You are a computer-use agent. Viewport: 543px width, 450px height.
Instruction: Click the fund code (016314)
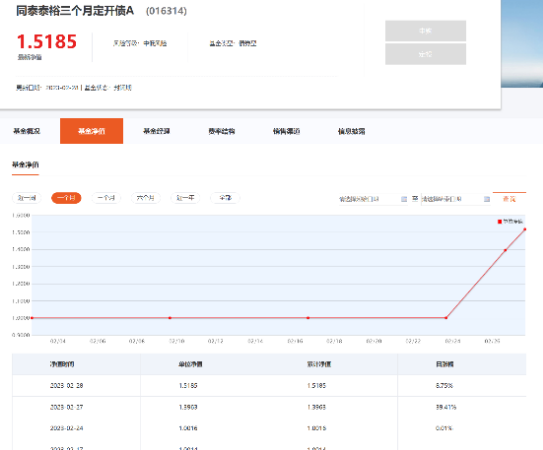[x=166, y=11]
